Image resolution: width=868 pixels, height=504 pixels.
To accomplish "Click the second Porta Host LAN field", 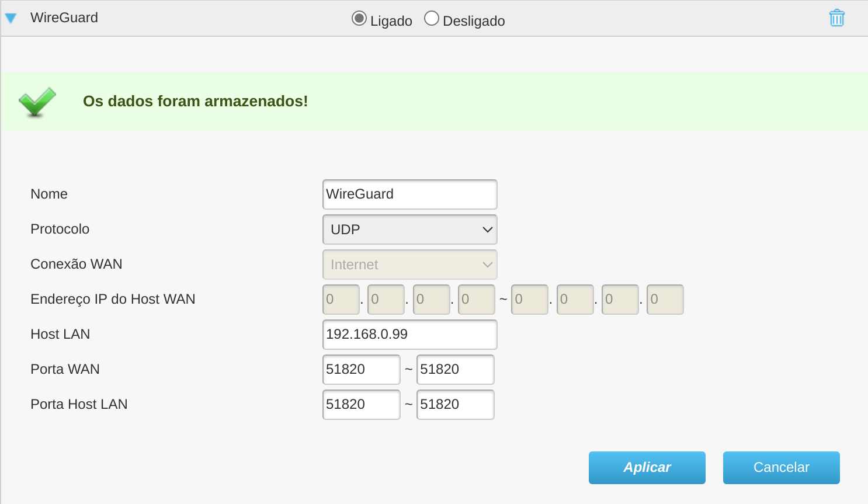I will [x=455, y=404].
